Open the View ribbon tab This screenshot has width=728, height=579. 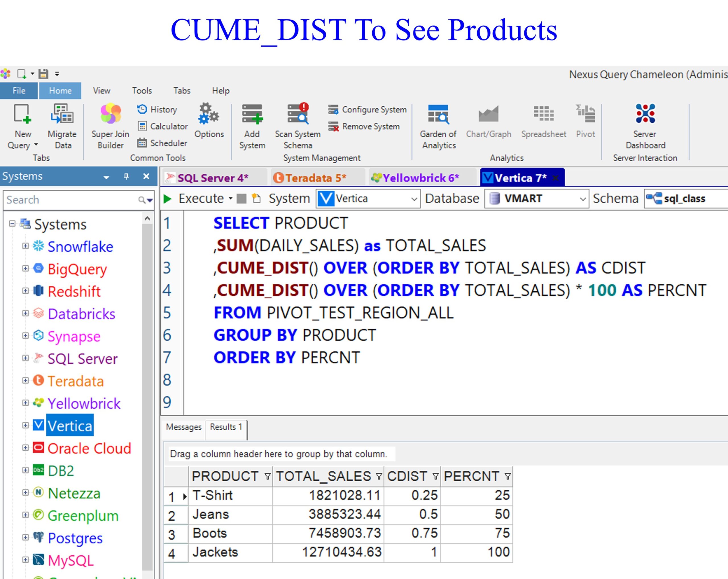point(101,90)
